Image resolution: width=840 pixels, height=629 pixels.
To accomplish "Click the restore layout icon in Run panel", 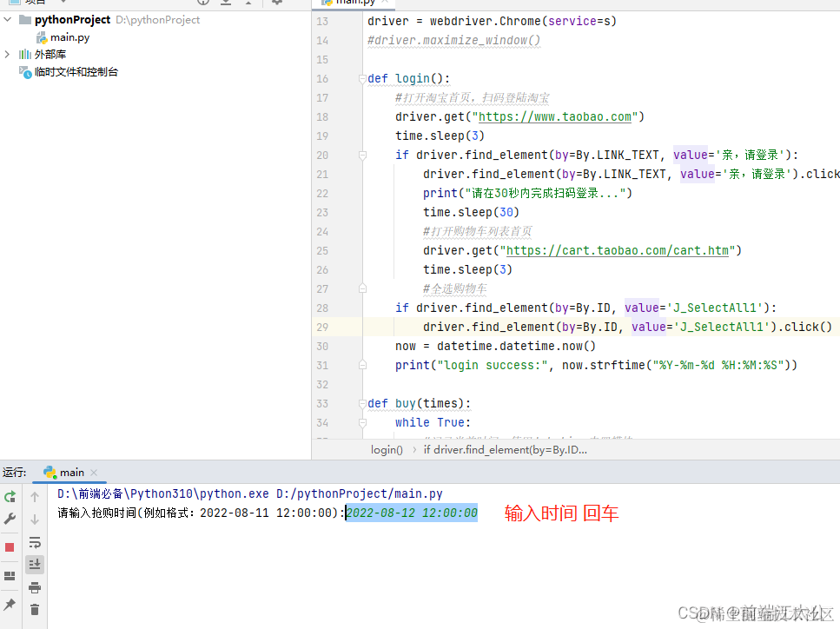I will click(10, 576).
